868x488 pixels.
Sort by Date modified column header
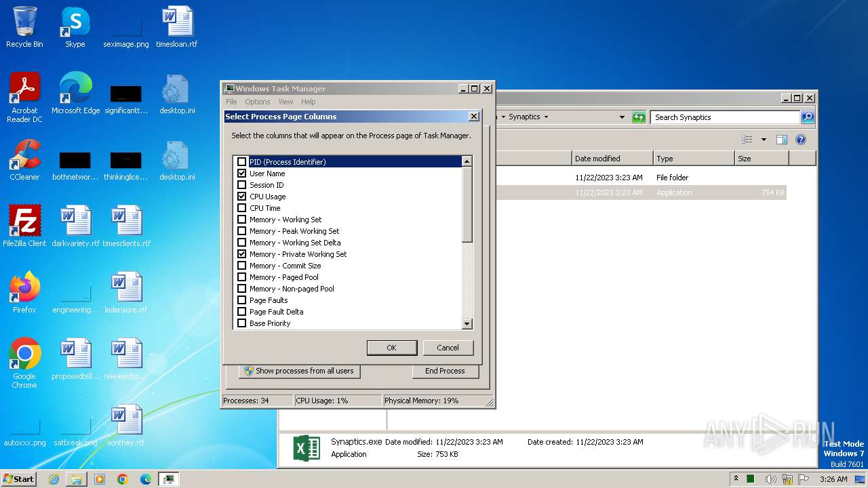(x=612, y=159)
